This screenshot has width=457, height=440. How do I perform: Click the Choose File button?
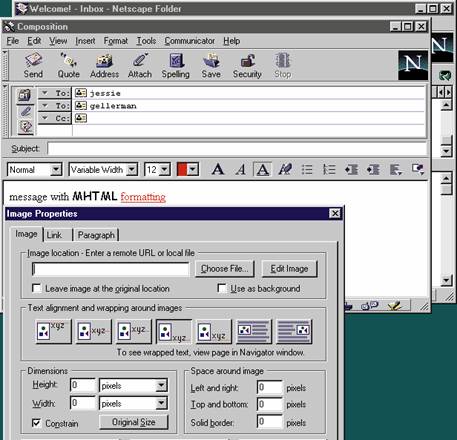[224, 269]
